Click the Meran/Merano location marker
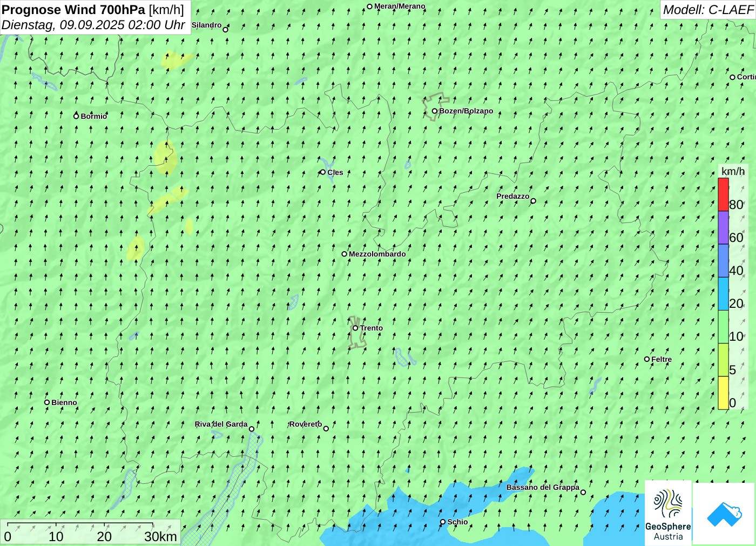The height and width of the screenshot is (546, 756). pyautogui.click(x=370, y=6)
